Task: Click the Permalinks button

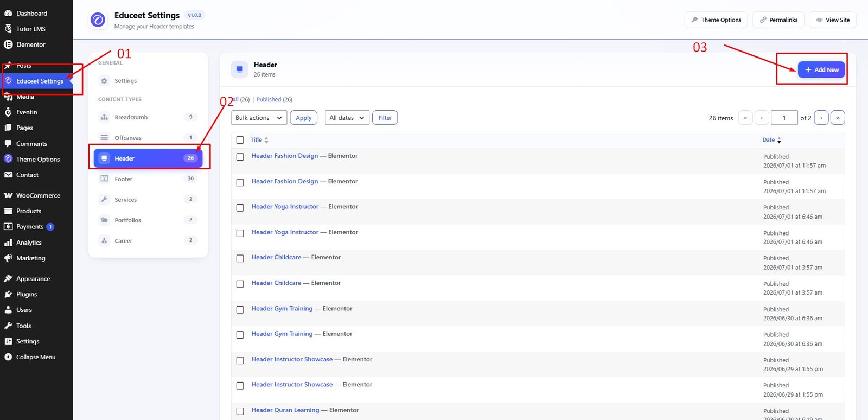Action: coord(778,20)
